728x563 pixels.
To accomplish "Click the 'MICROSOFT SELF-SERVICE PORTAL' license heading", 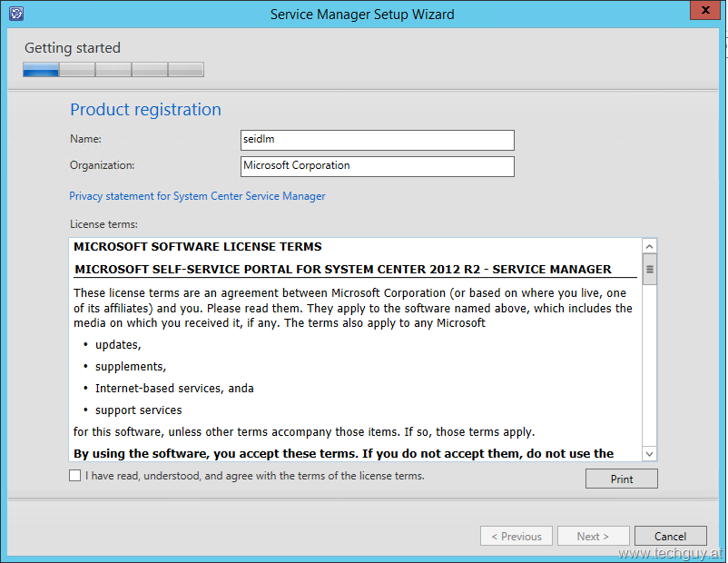I will click(x=343, y=270).
